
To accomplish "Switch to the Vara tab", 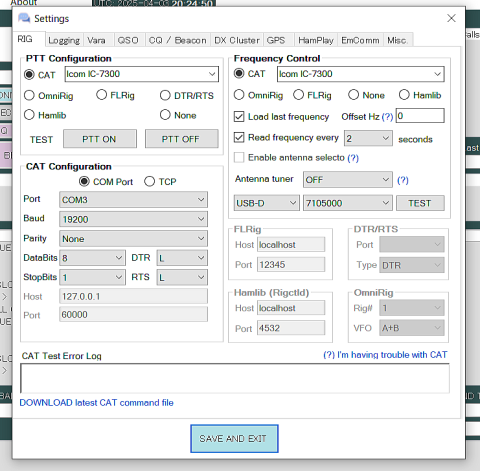I will [98, 40].
